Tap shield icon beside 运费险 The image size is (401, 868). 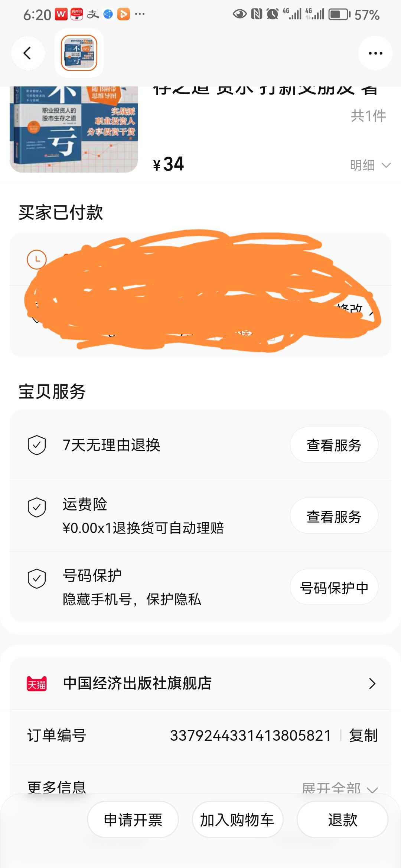37,507
